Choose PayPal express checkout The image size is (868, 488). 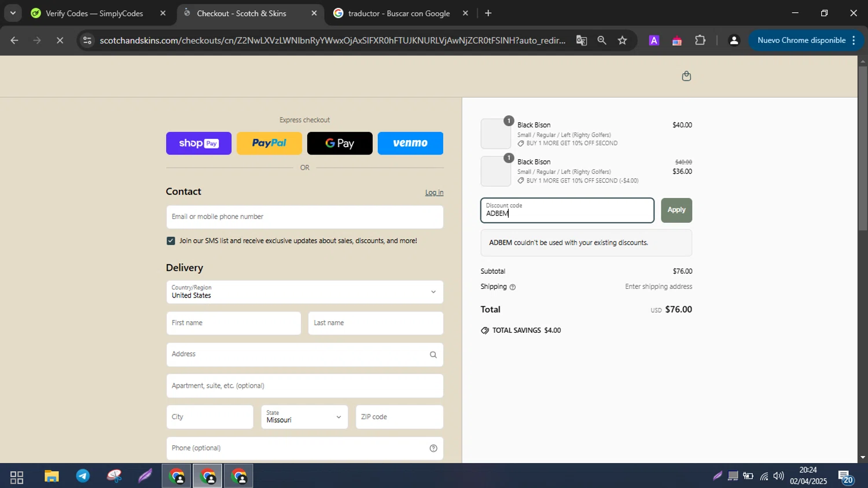click(x=269, y=143)
